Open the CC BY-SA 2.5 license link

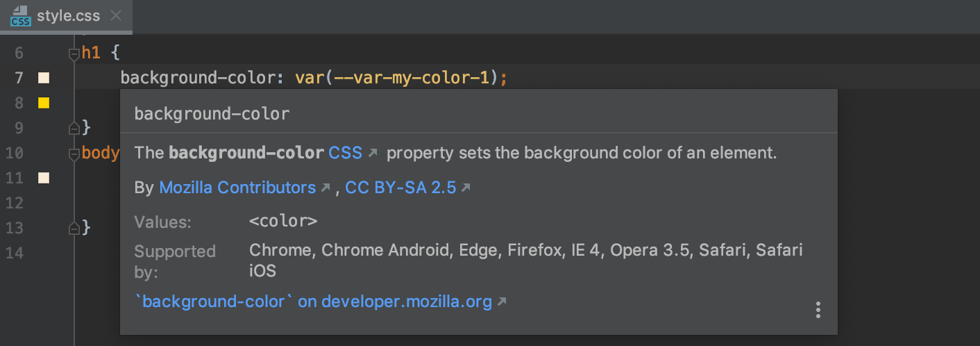pyautogui.click(x=400, y=188)
